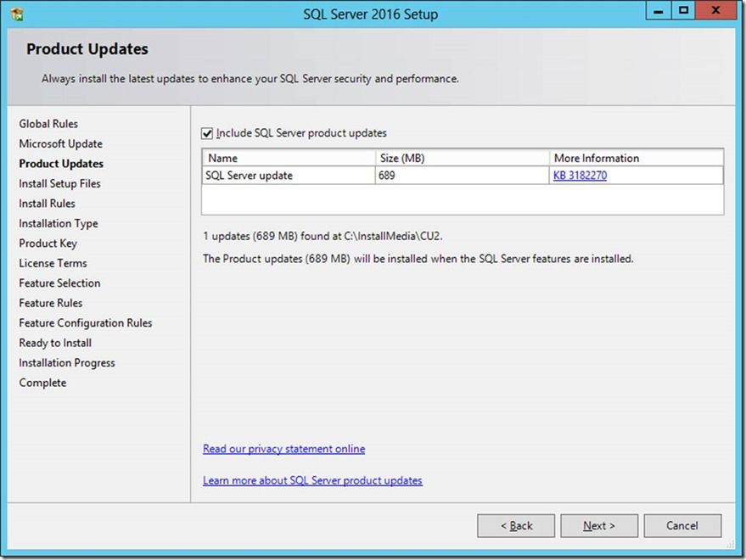This screenshot has height=560, width=746.
Task: Minimize the SQL Server 2016 Setup window
Action: [x=659, y=11]
